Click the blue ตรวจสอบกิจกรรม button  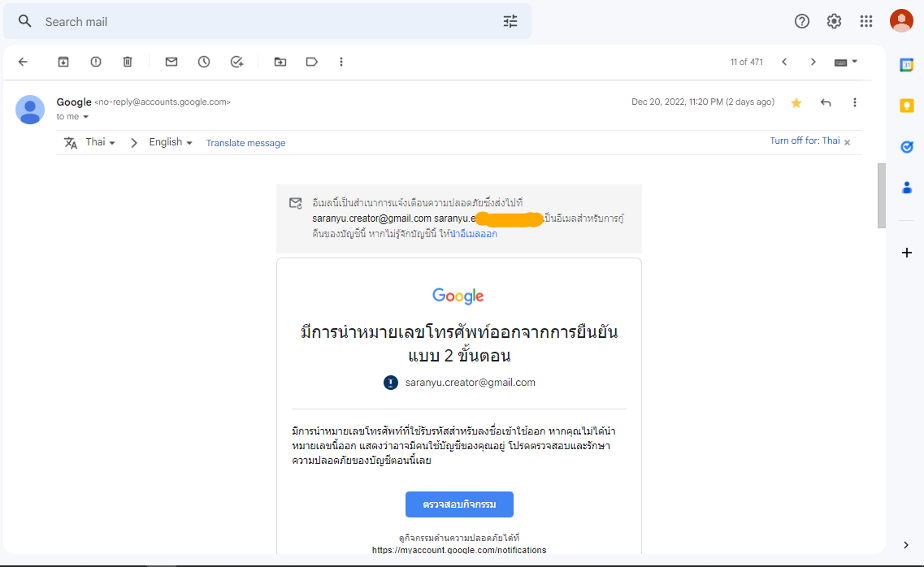pos(459,504)
